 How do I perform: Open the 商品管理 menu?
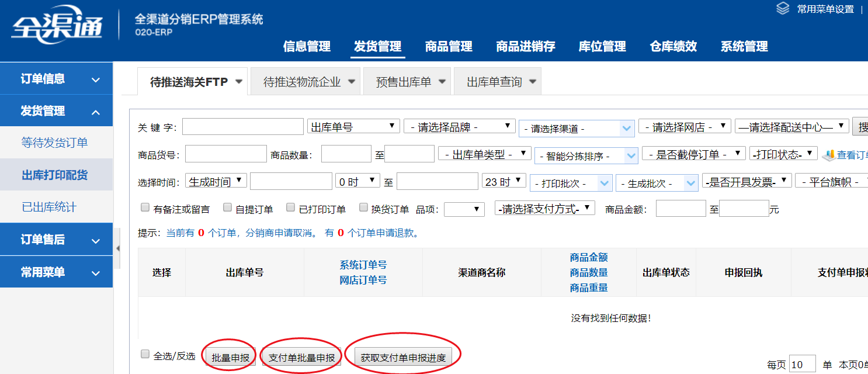click(x=448, y=46)
